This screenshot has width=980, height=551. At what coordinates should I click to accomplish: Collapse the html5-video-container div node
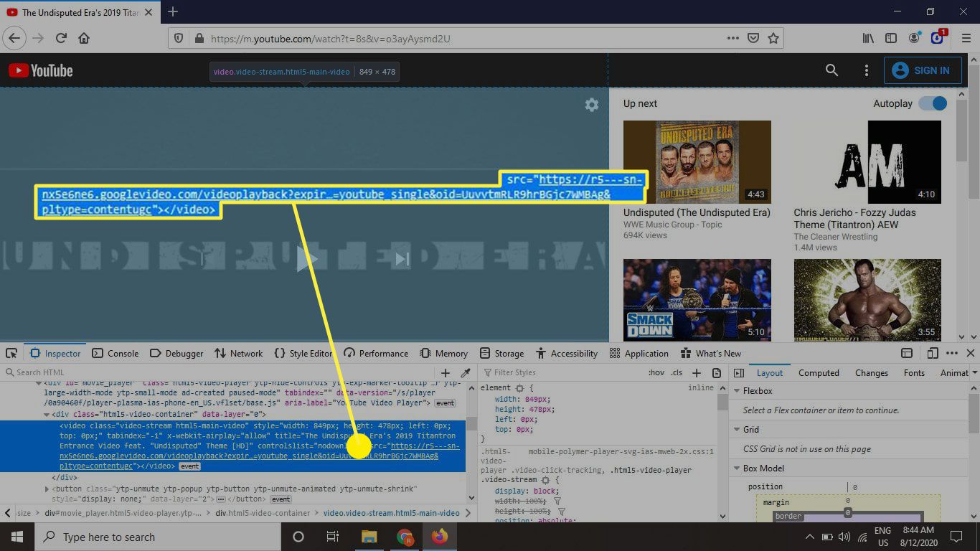click(x=47, y=415)
